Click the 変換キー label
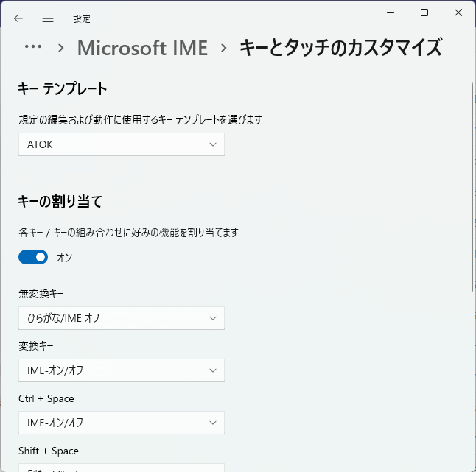Viewport: 476px width, 472px height. pos(36,346)
